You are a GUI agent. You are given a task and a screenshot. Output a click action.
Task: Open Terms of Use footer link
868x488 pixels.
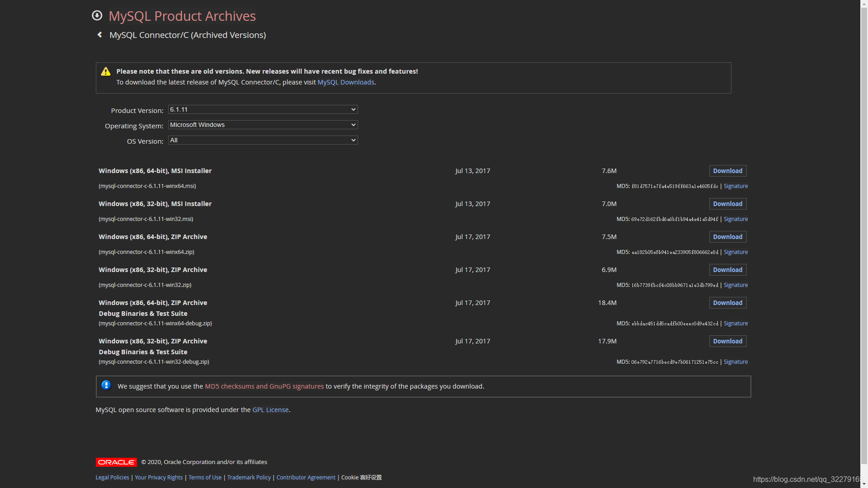coord(205,478)
